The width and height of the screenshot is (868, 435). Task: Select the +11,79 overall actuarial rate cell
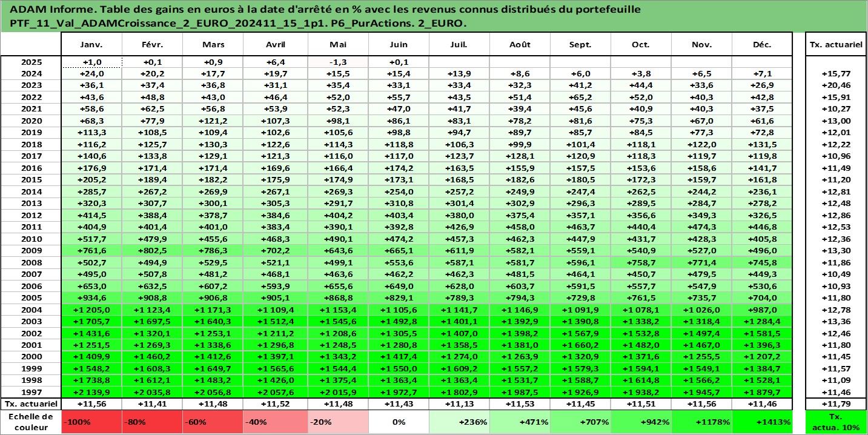pos(837,403)
